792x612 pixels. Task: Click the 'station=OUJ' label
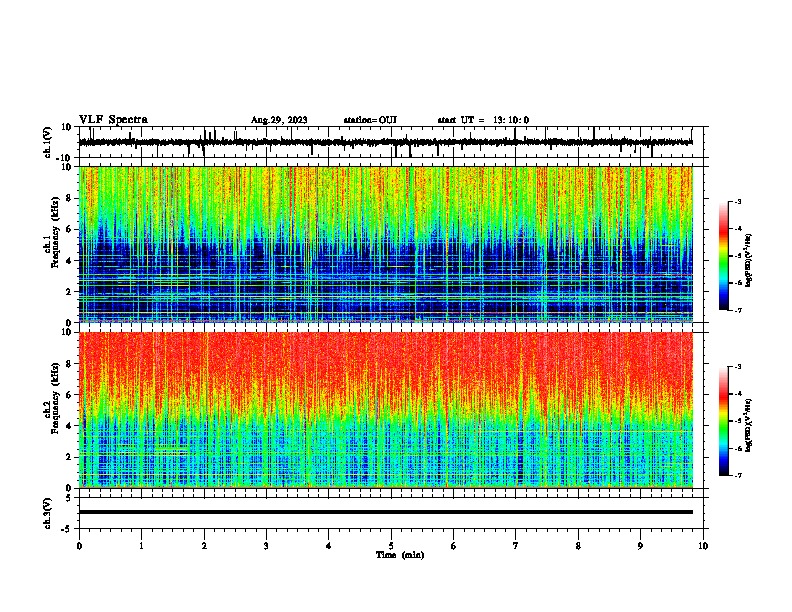(370, 120)
